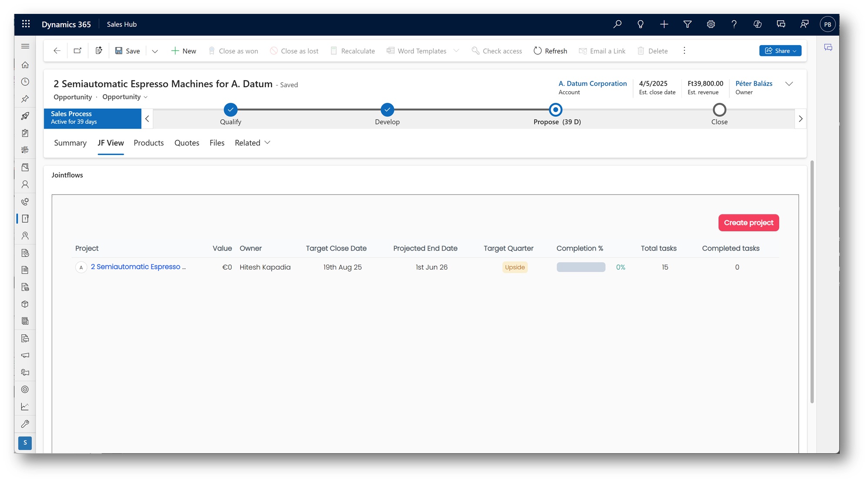Switch to the Products tab
The height and width of the screenshot is (482, 868).
(149, 143)
